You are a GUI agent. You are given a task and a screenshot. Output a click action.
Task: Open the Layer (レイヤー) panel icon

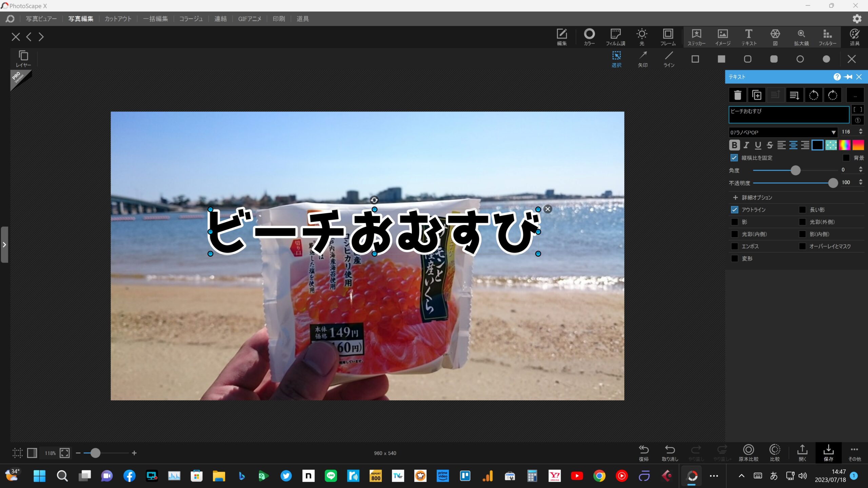tap(23, 58)
